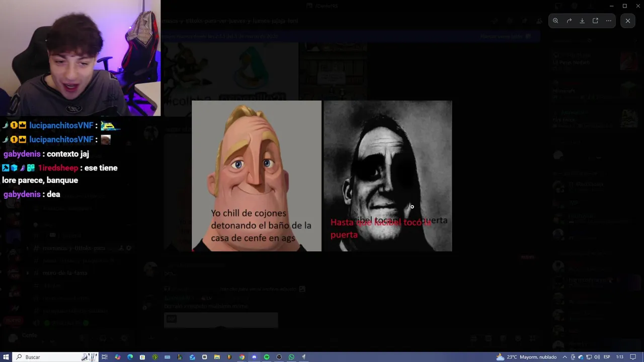Open File Explorer from the taskbar
This screenshot has height=362, width=644.
pos(217,357)
